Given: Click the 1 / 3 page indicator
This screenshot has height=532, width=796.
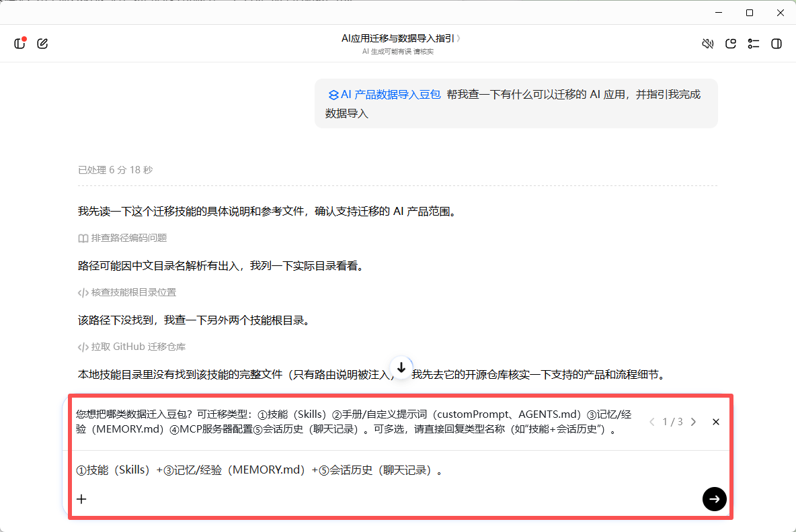Looking at the screenshot, I should (x=673, y=422).
